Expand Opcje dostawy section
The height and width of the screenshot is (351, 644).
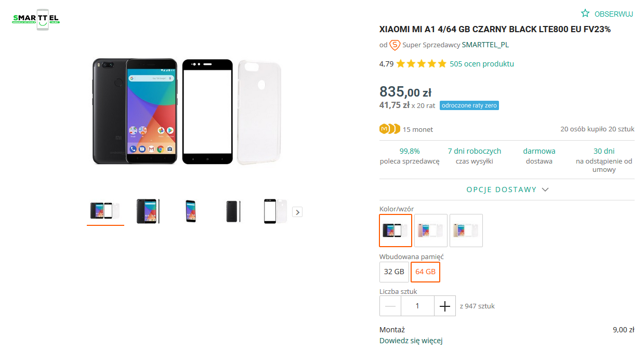507,190
